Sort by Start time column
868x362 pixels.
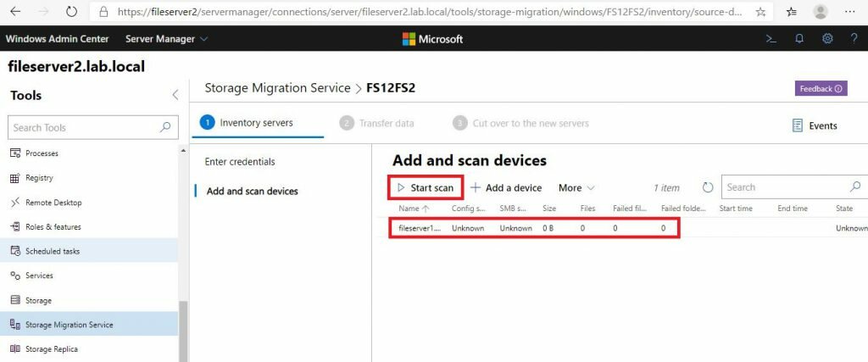(x=736, y=209)
